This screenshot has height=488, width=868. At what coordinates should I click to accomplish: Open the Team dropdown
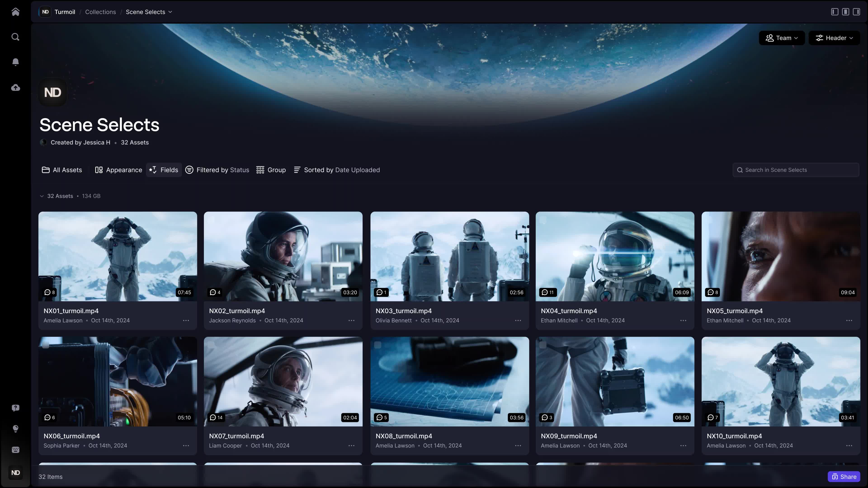click(781, 38)
